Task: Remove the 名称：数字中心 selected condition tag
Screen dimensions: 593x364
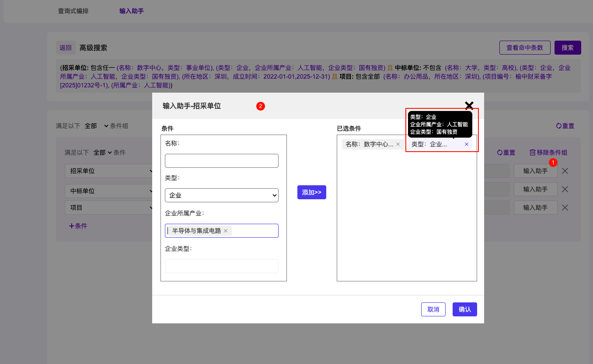Action: point(398,144)
